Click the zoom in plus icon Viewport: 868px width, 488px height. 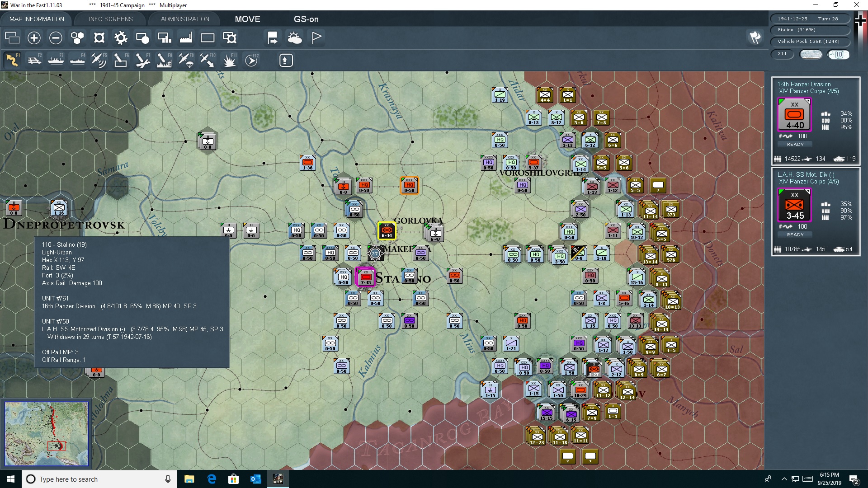(x=34, y=38)
